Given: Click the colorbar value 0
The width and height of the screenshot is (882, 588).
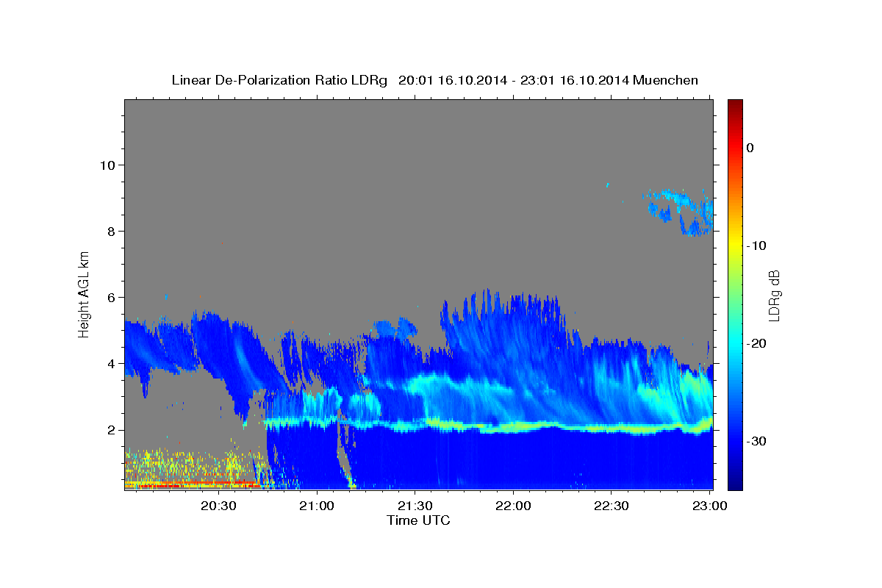Looking at the screenshot, I should coord(750,148).
